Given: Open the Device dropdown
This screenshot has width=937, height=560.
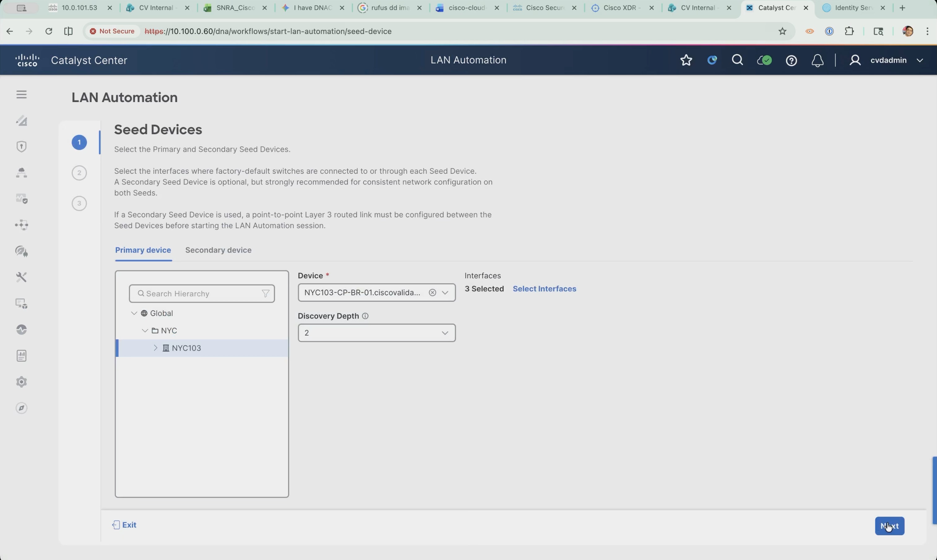Looking at the screenshot, I should click(x=445, y=293).
